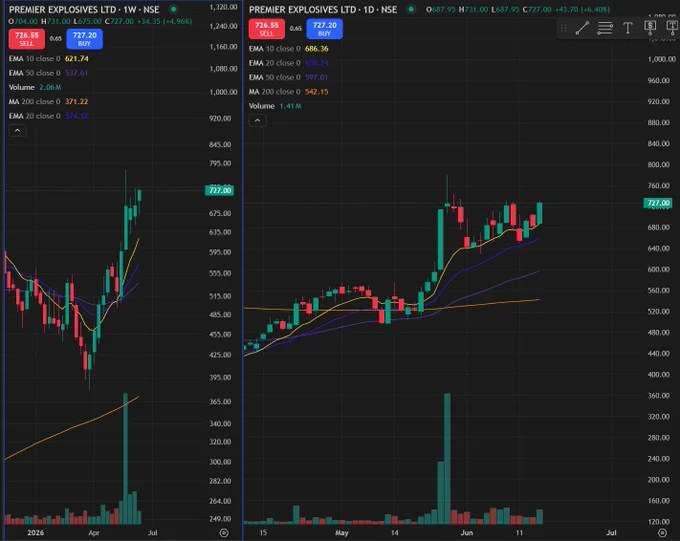Click the May label on daily axis
The image size is (680, 541).
click(x=342, y=533)
